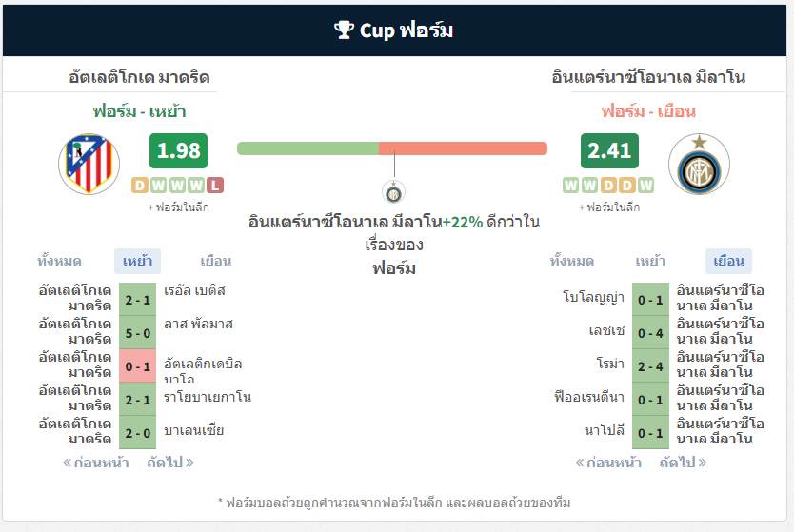
Task: Click the Atletico Madrid club crest
Action: tap(89, 165)
